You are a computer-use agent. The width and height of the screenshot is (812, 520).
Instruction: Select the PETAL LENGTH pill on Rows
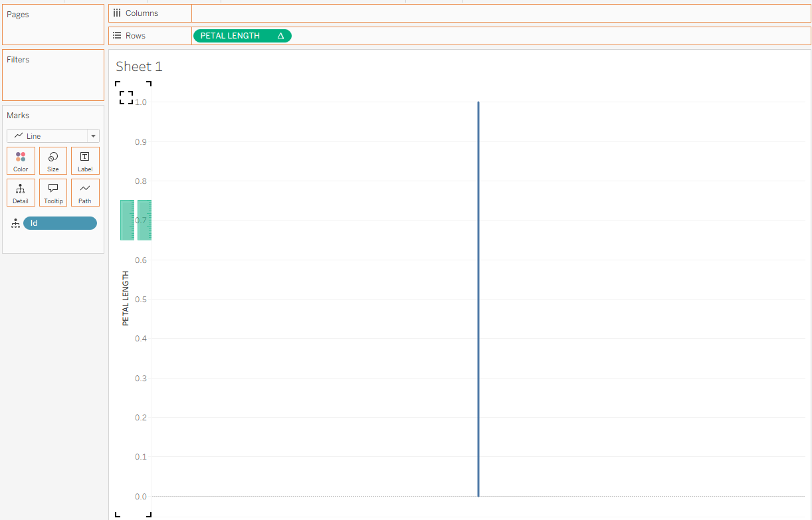242,36
